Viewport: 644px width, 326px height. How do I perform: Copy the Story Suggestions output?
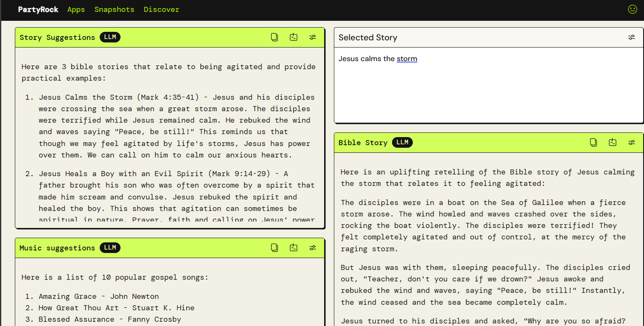click(274, 37)
